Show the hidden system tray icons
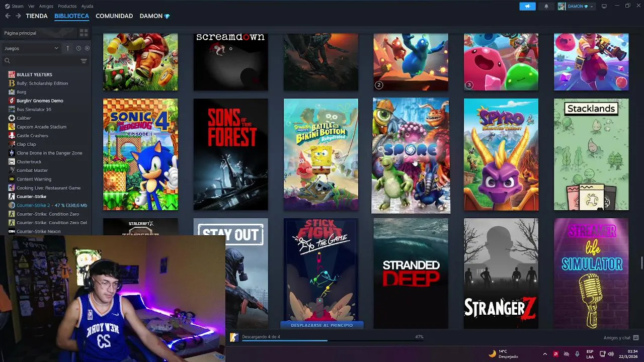The image size is (644, 362). (544, 354)
